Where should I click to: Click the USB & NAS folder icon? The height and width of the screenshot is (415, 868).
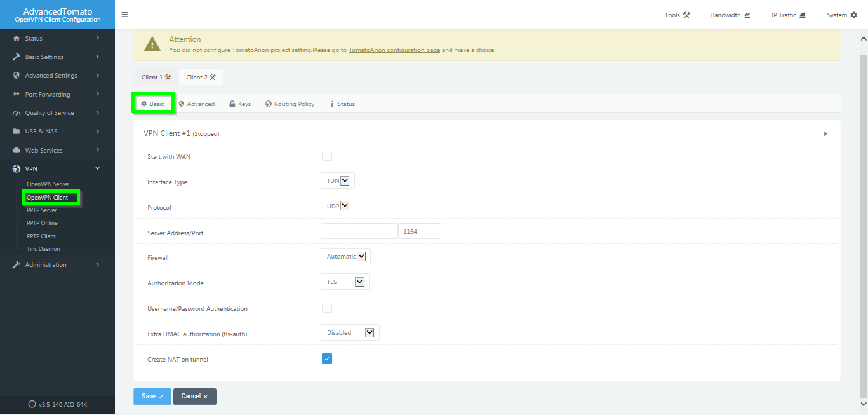coord(17,132)
